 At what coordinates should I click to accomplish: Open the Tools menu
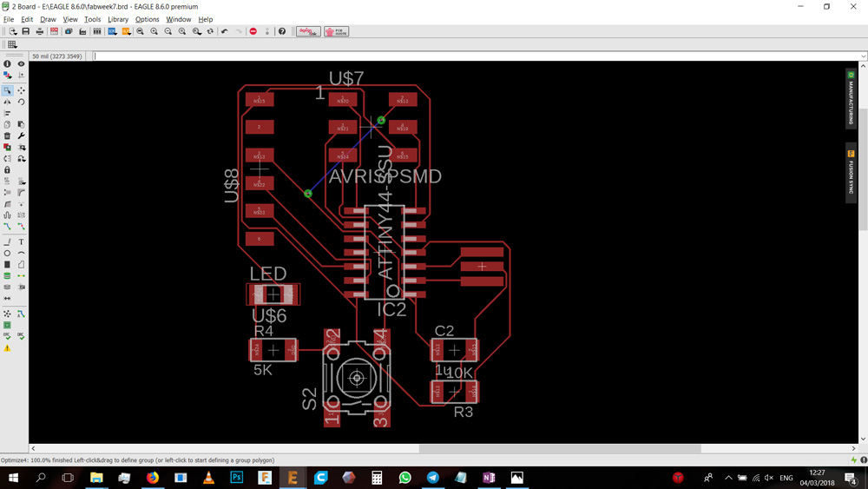[93, 19]
